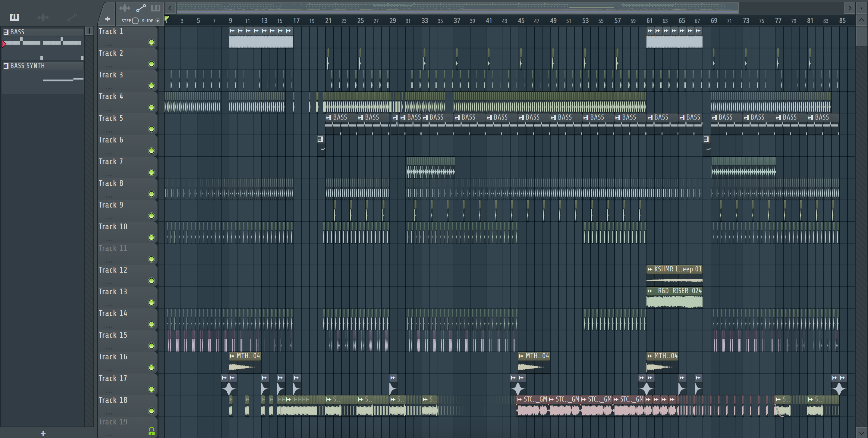Switch picker panel to audio clips
The width and height of the screenshot is (868, 438).
coord(43,17)
